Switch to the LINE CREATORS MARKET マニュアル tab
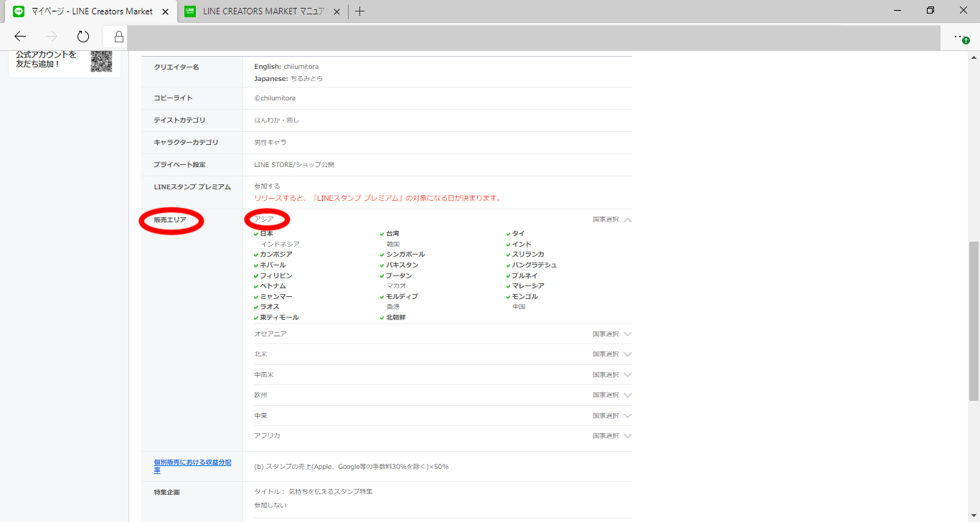This screenshot has width=980, height=522. tap(263, 11)
